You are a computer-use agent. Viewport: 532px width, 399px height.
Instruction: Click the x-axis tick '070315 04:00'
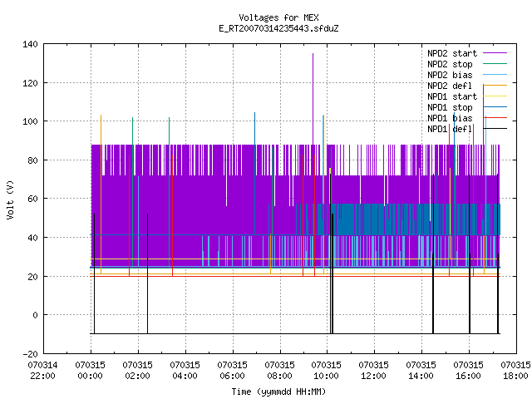pos(185,371)
